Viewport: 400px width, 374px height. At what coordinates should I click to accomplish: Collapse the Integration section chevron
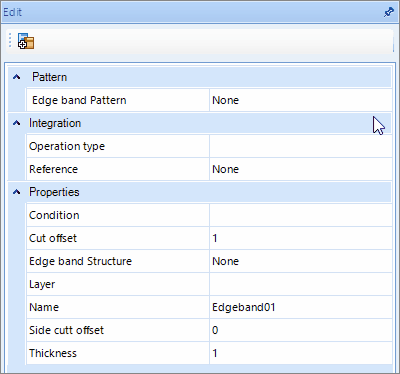point(16,123)
